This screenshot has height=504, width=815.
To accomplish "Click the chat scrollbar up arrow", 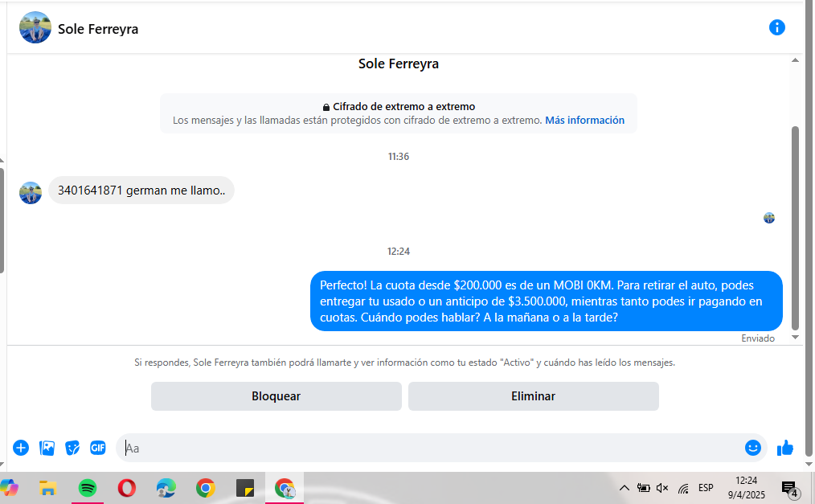I will (796, 60).
